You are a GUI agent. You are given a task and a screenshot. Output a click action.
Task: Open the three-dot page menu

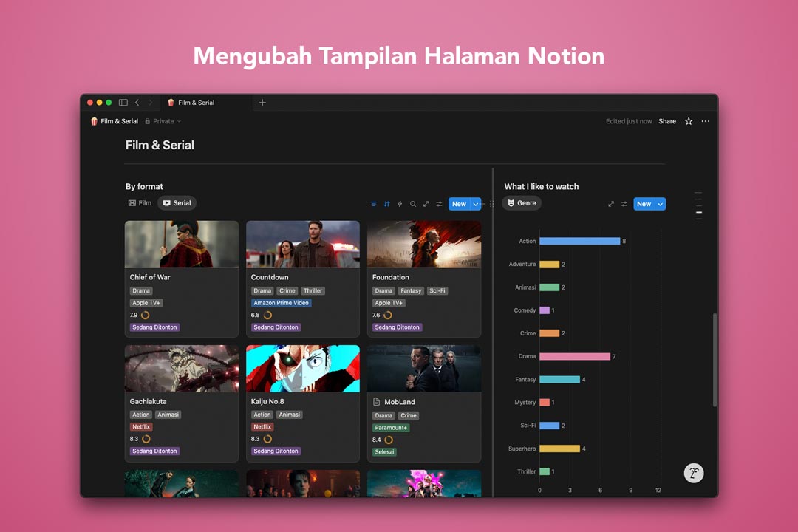(706, 121)
